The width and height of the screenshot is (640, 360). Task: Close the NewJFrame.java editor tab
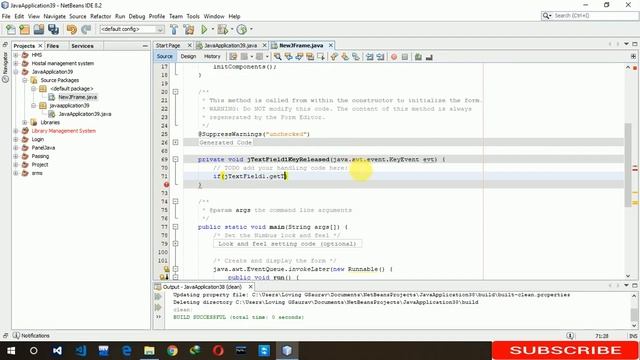(331, 45)
